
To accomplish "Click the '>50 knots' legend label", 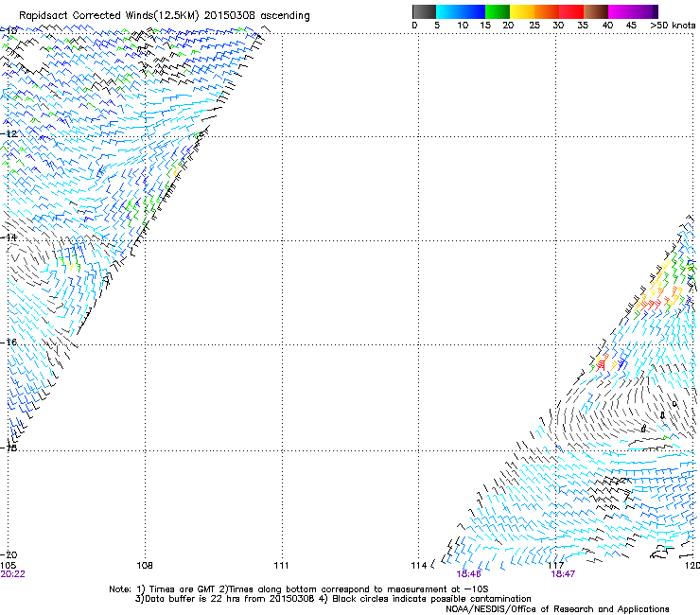I will point(673,26).
